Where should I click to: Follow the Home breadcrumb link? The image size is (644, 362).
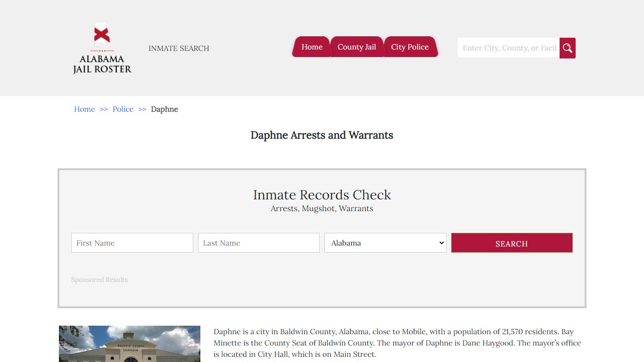coord(84,109)
